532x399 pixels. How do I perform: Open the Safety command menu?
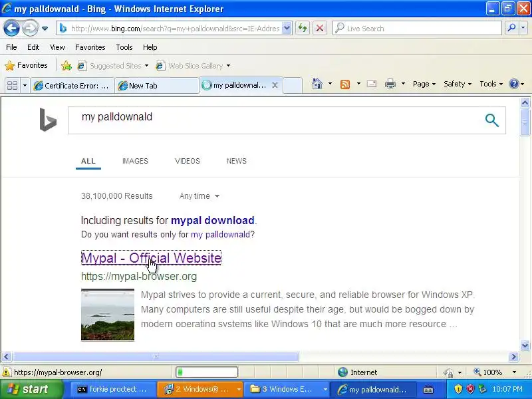pyautogui.click(x=458, y=84)
